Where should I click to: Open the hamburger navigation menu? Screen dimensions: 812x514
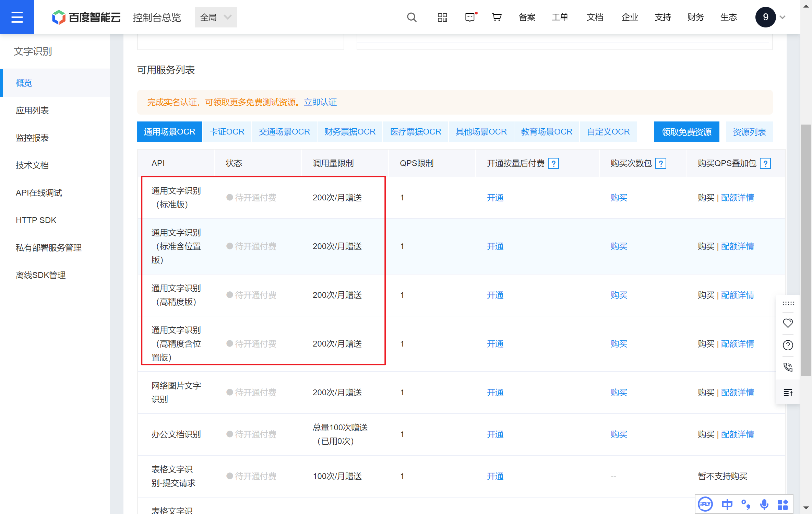[17, 17]
